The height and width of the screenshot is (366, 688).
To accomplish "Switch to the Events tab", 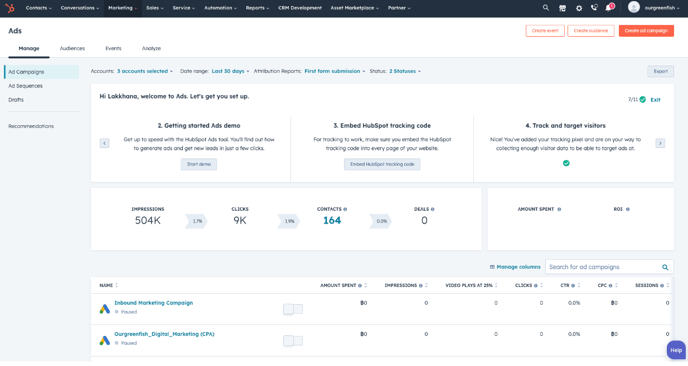I will [113, 48].
